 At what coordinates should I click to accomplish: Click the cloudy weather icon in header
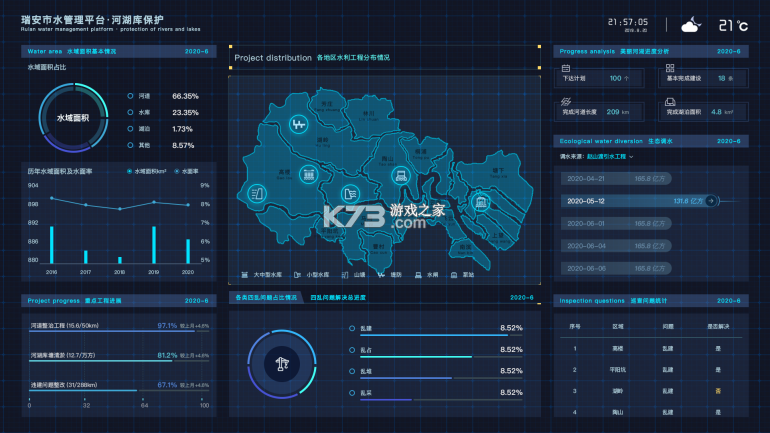pyautogui.click(x=691, y=25)
